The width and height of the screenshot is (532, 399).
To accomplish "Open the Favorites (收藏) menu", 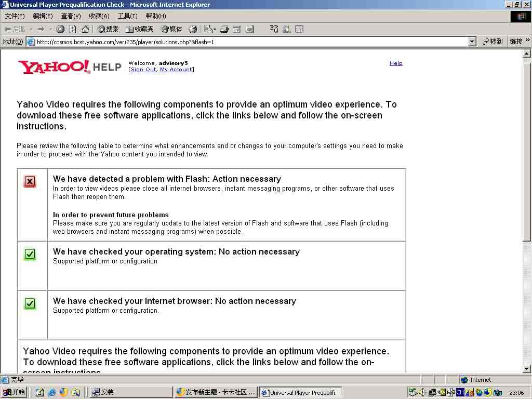I will click(x=99, y=16).
